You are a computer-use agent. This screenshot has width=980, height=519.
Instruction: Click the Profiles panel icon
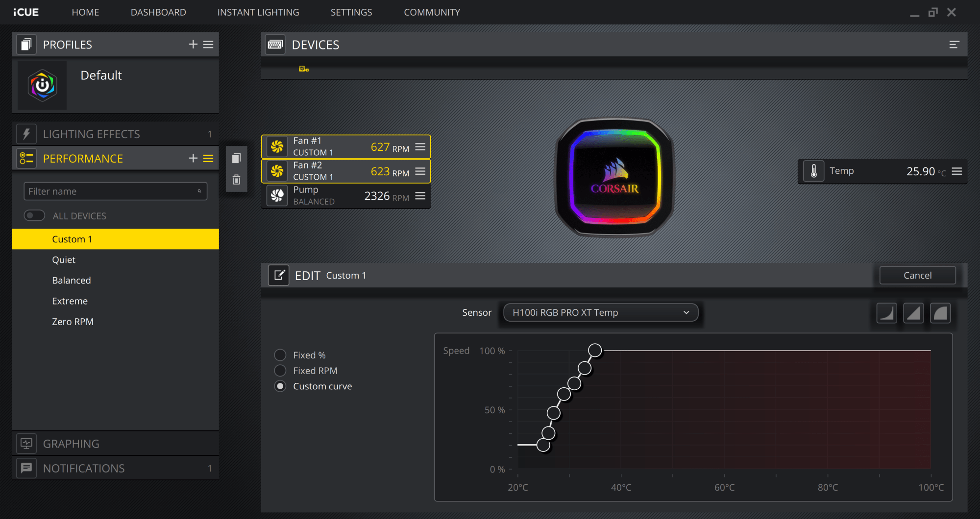click(x=26, y=45)
